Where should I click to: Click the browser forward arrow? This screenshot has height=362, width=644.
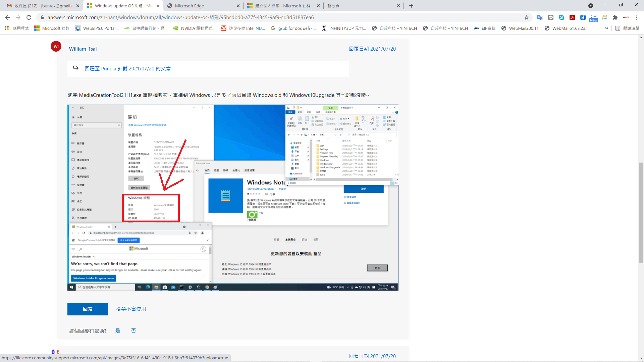pyautogui.click(x=18, y=17)
